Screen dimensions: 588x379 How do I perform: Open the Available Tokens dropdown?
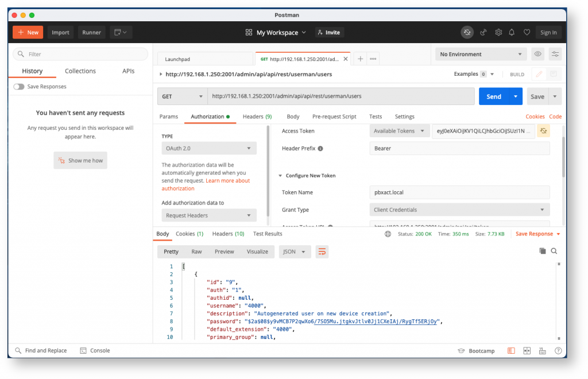click(x=400, y=131)
